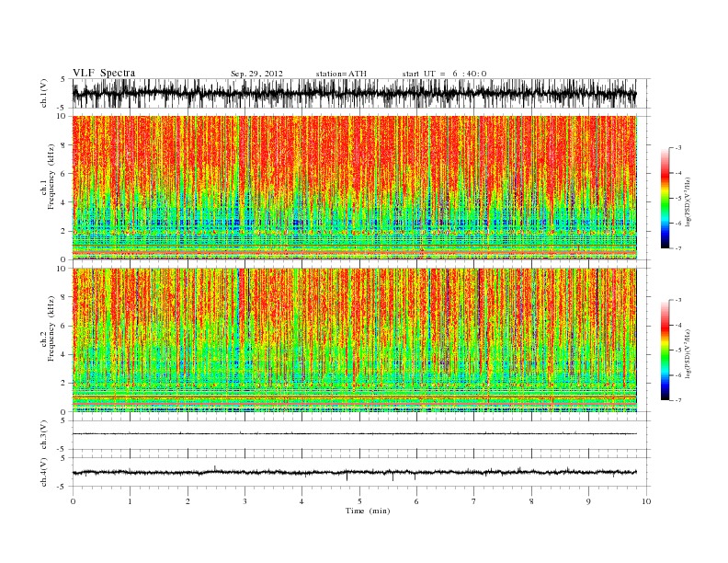Viewport: 728px width, 563px height.
Task: Click the "Time (min)" x-axis label
Action: 368,511
